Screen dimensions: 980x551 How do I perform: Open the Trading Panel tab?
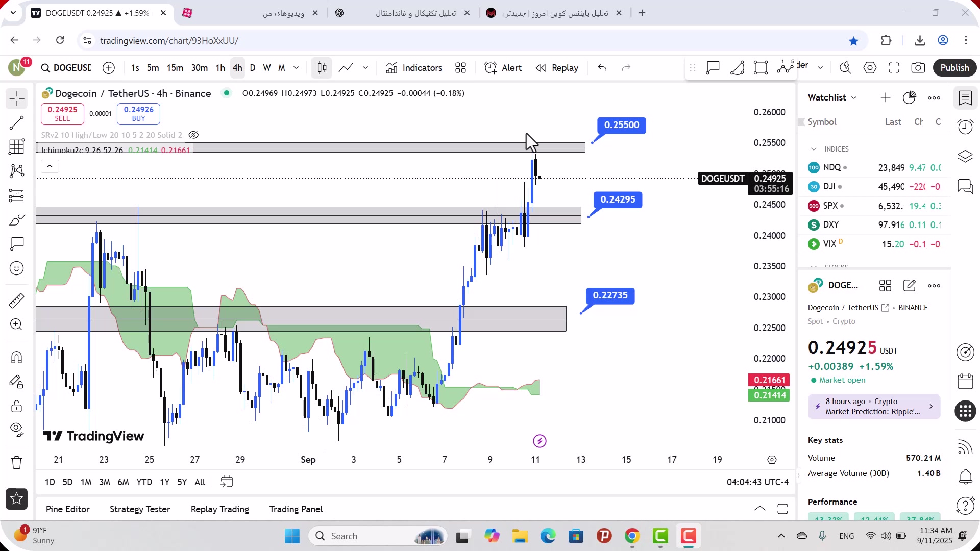[x=296, y=509]
